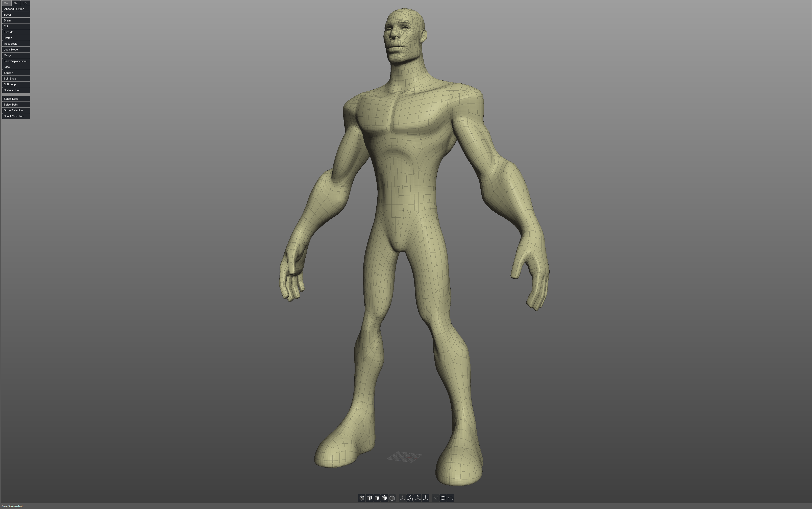Click the Select Path button
The width and height of the screenshot is (812, 509).
coord(16,104)
